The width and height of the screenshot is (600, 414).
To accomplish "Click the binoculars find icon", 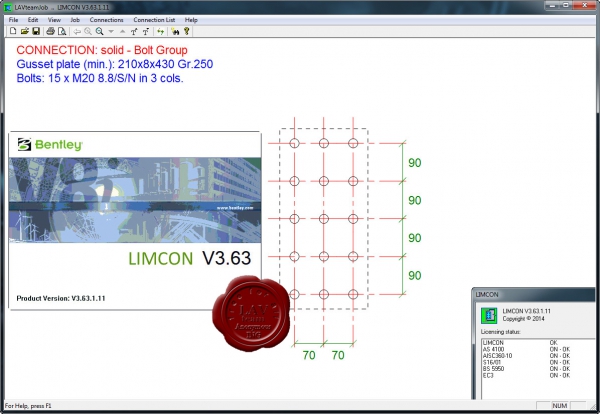I will pyautogui.click(x=175, y=31).
